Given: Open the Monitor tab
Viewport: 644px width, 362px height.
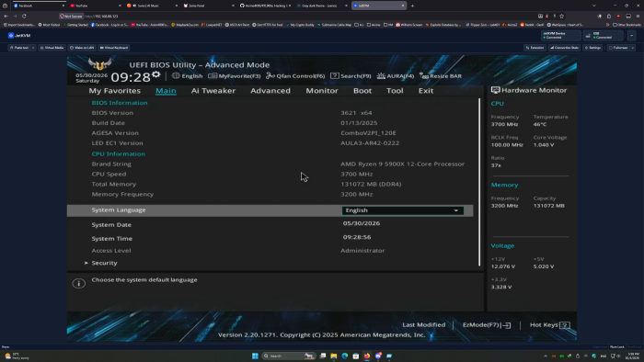Looking at the screenshot, I should 322,91.
